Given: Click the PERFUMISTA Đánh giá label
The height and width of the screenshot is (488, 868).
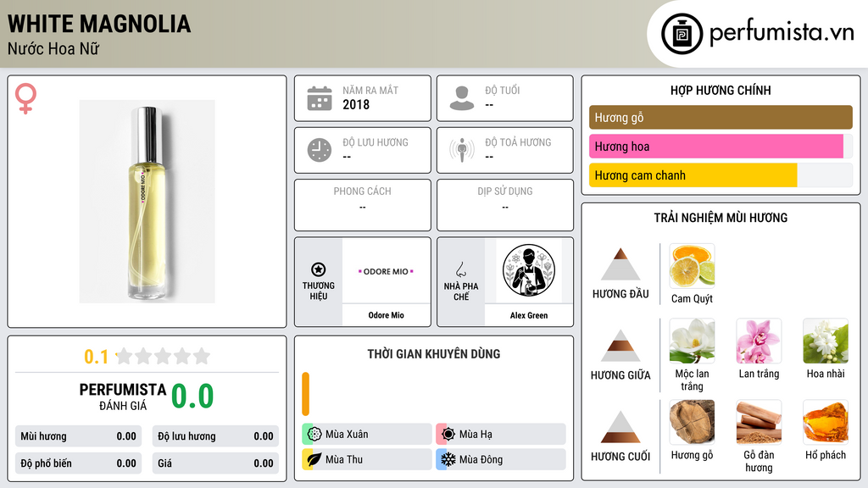Looking at the screenshot, I should (x=123, y=396).
